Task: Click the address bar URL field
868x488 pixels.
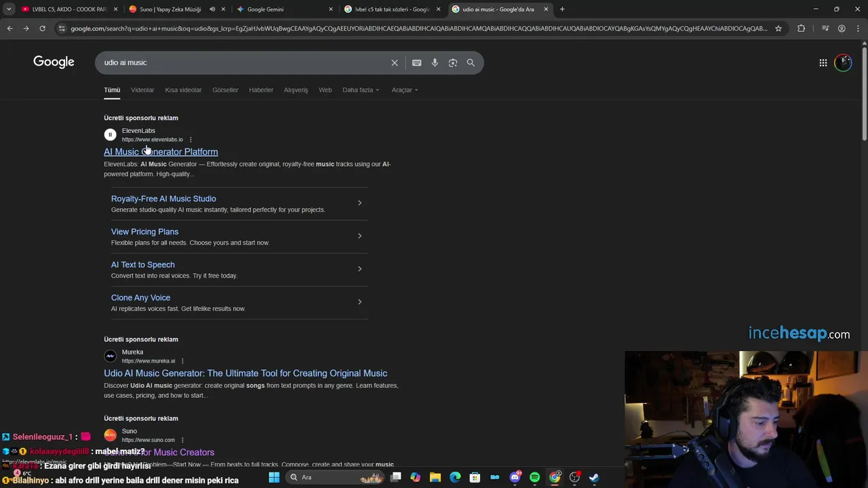Action: (418, 28)
